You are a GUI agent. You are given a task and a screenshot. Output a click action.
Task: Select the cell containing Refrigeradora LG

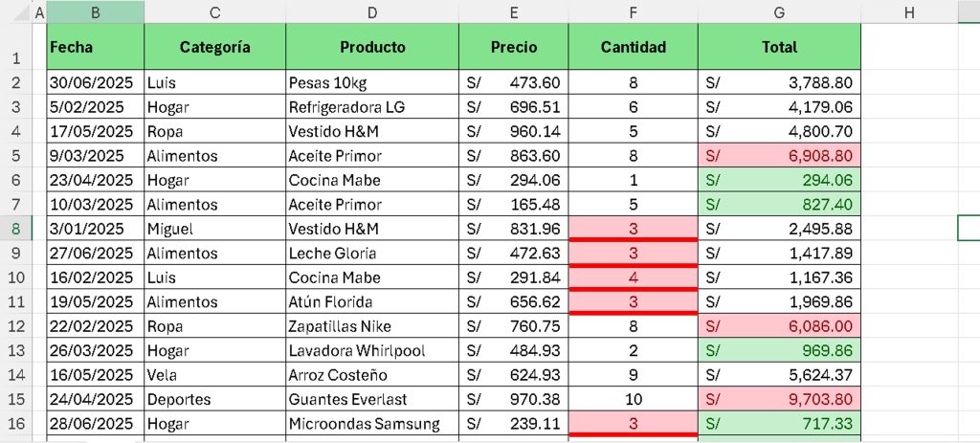[372, 107]
